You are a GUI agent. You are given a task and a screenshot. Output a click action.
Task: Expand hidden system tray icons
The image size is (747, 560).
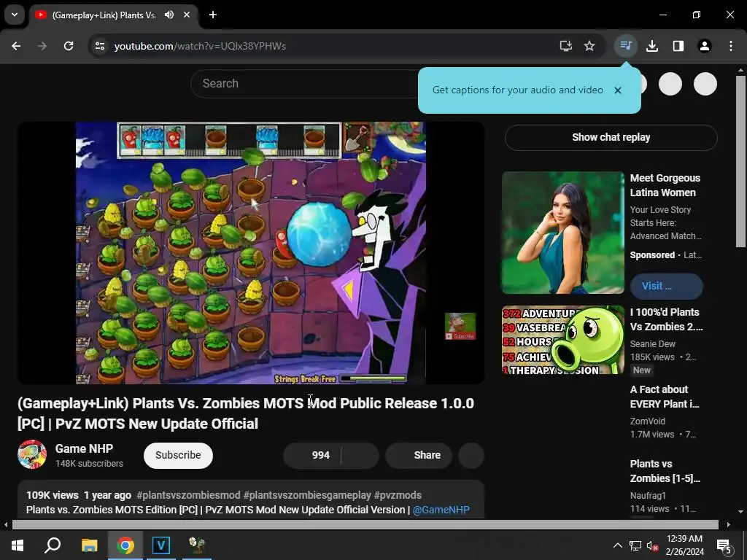(617, 545)
